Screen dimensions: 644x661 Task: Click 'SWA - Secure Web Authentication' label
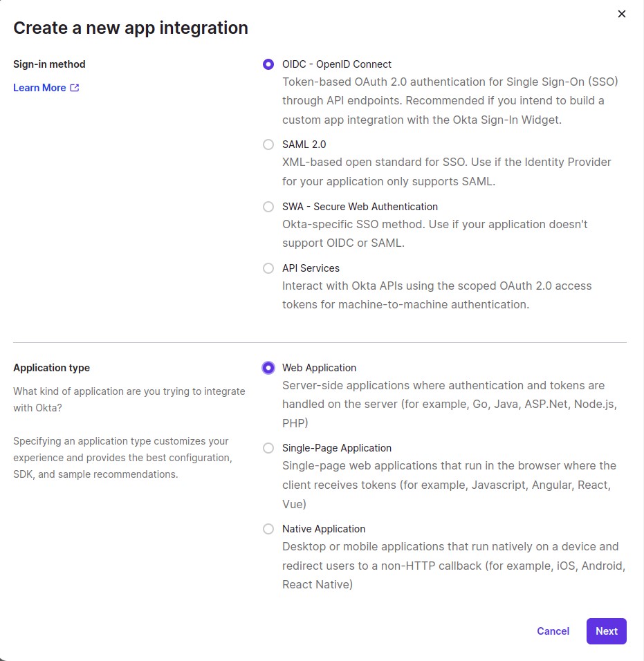360,207
